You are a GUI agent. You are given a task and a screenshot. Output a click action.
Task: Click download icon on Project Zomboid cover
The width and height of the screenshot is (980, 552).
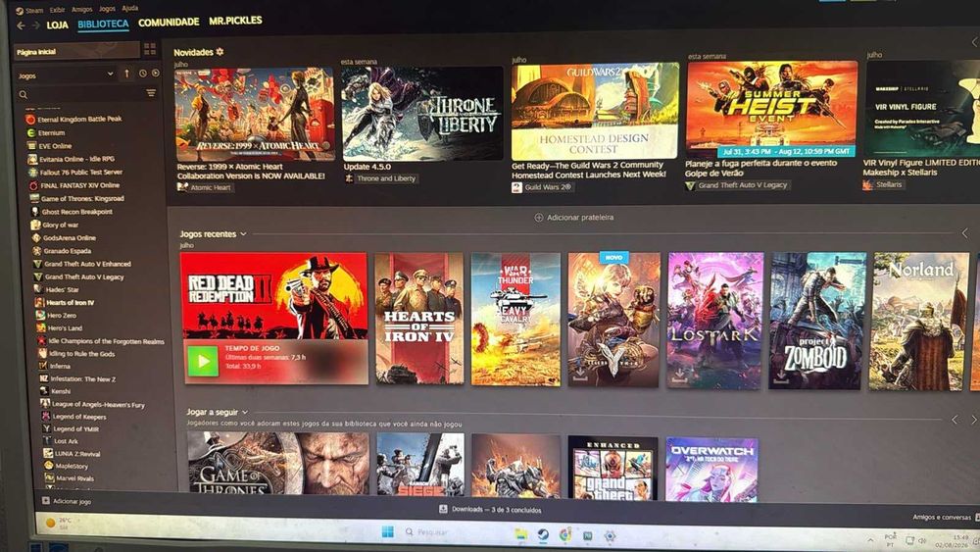(x=779, y=376)
